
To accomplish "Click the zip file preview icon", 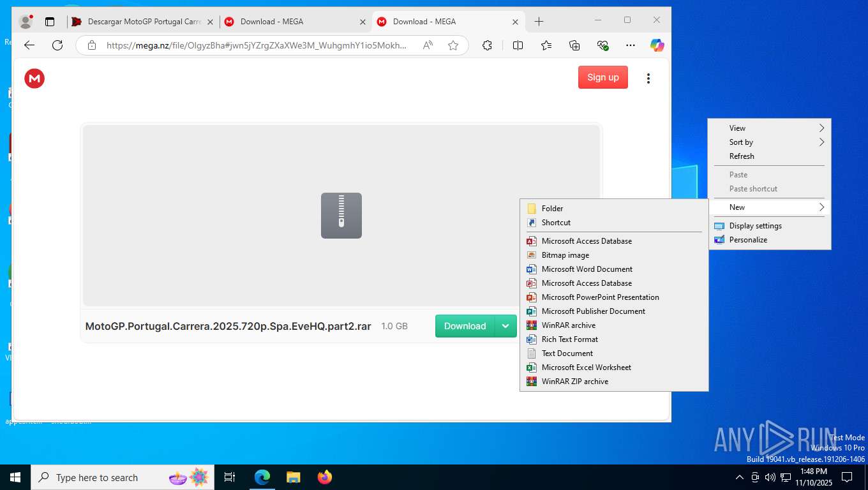I will point(341,216).
